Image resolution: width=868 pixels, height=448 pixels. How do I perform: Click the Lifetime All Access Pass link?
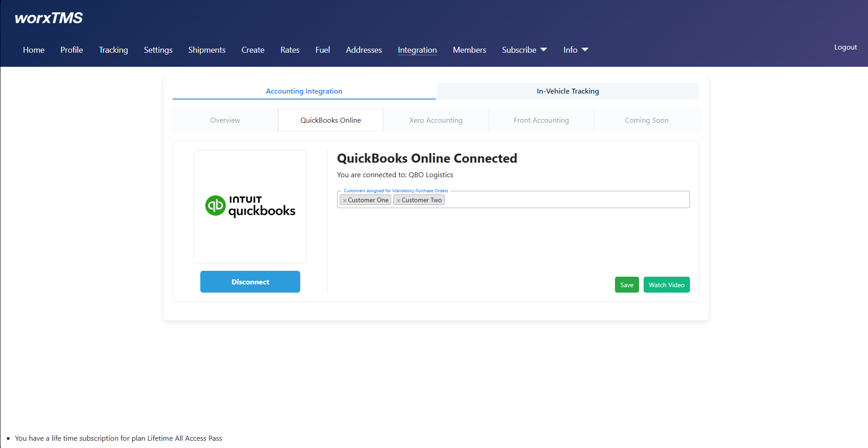click(x=184, y=438)
